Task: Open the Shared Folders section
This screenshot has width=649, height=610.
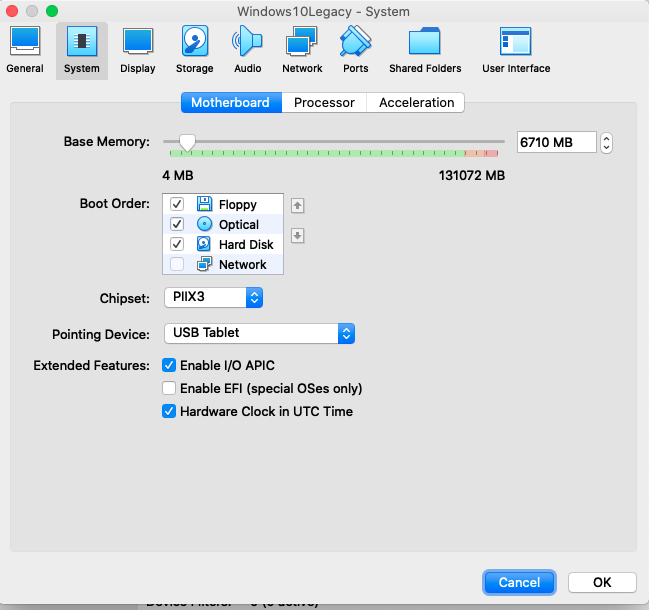Action: [x=425, y=50]
